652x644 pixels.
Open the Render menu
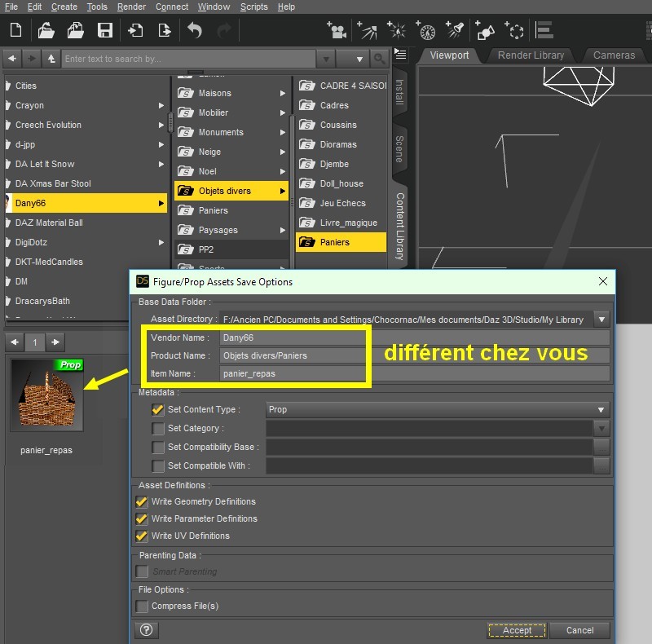point(131,7)
